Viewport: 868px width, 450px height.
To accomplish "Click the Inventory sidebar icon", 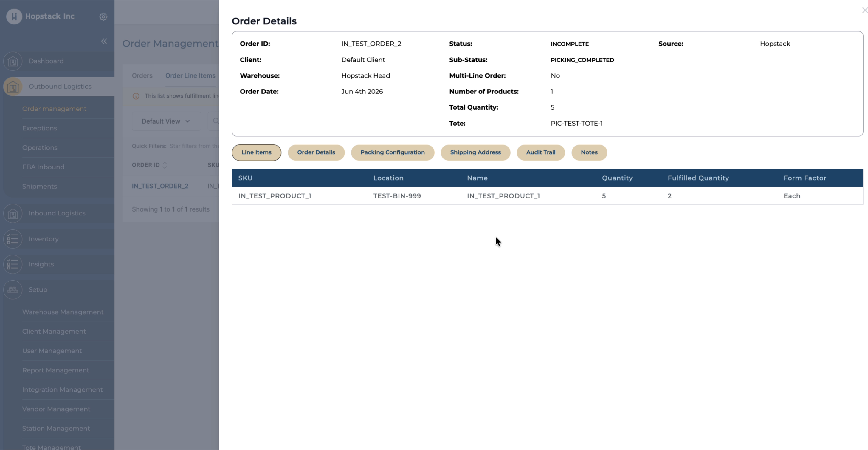I will click(13, 239).
